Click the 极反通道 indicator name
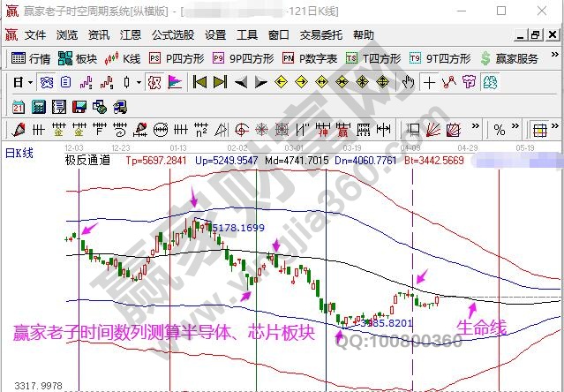Screen dimensions: 564x392 pos(87,162)
